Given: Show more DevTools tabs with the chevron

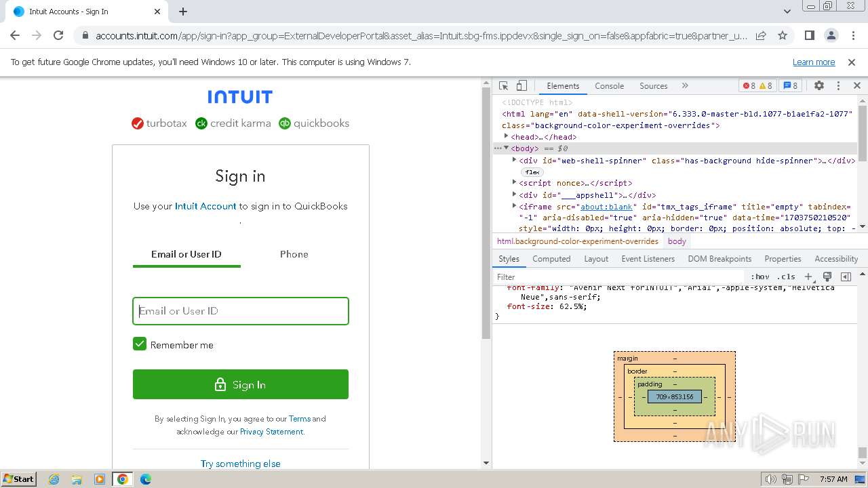Looking at the screenshot, I should [x=685, y=86].
